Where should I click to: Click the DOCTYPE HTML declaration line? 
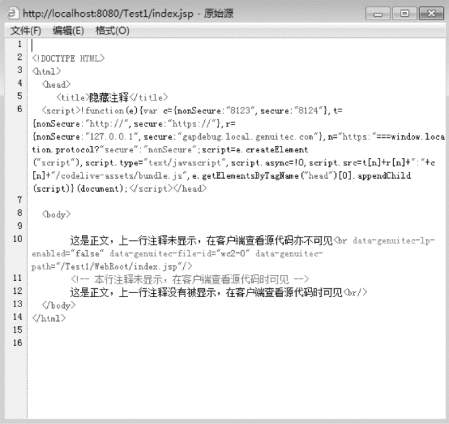coord(68,58)
